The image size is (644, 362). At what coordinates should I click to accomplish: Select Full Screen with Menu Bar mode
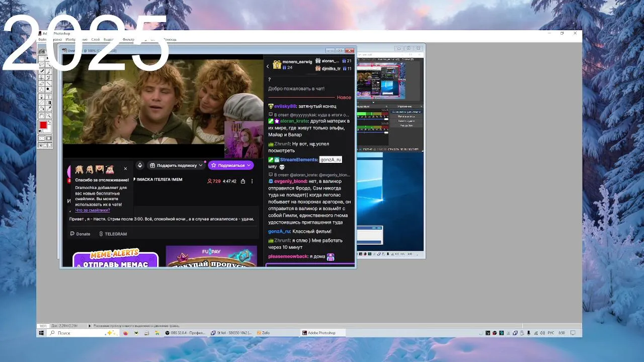[45, 145]
